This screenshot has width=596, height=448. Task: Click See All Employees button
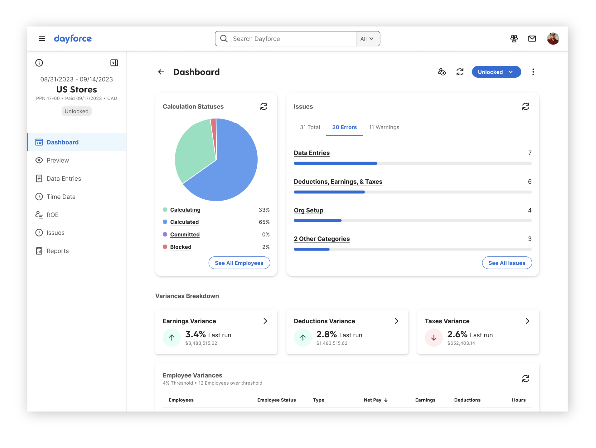coord(239,263)
